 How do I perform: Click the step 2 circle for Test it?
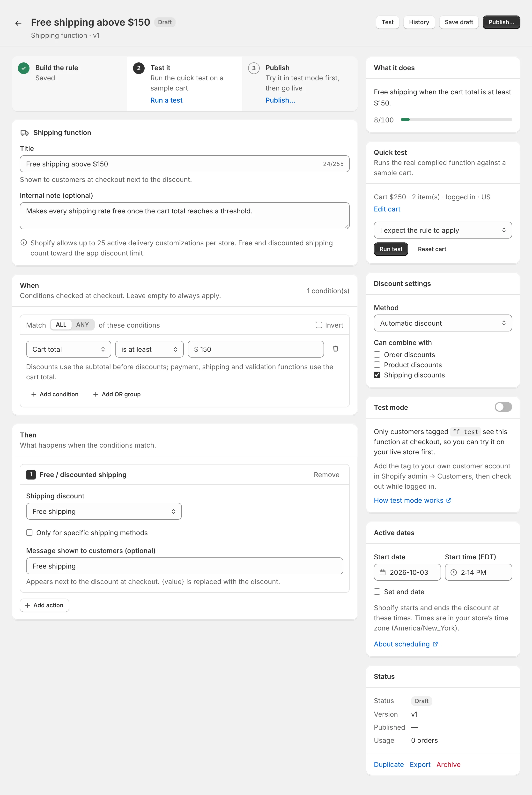[139, 68]
